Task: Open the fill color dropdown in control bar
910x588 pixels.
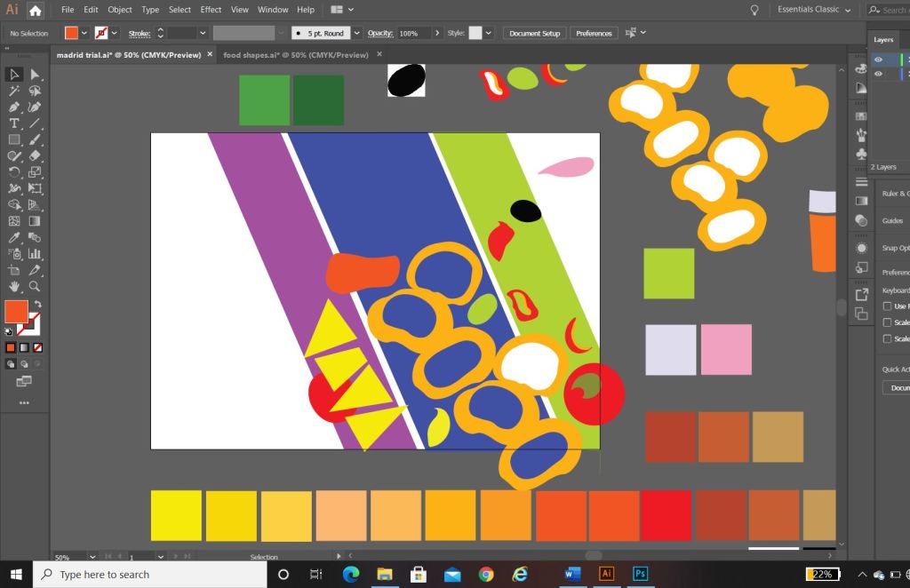Action: (x=84, y=33)
